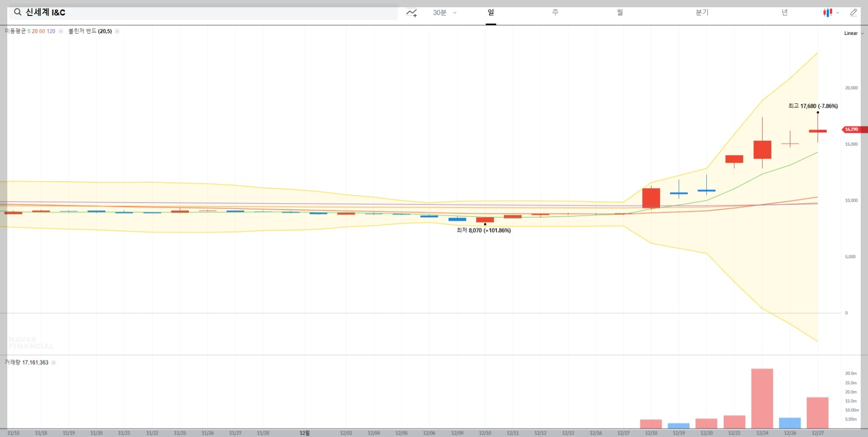The width and height of the screenshot is (868, 437).
Task: Click the 거래량 17,161,363 label
Action: [27, 362]
